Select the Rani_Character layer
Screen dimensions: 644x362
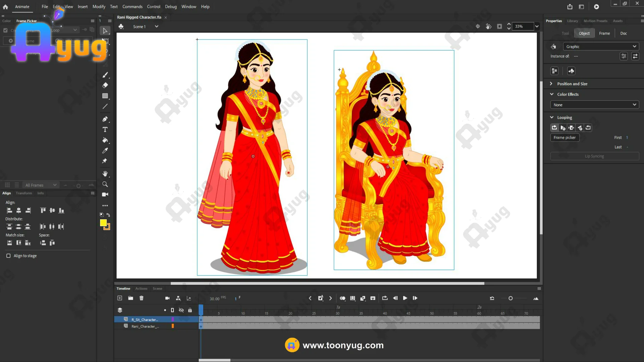[x=145, y=326]
